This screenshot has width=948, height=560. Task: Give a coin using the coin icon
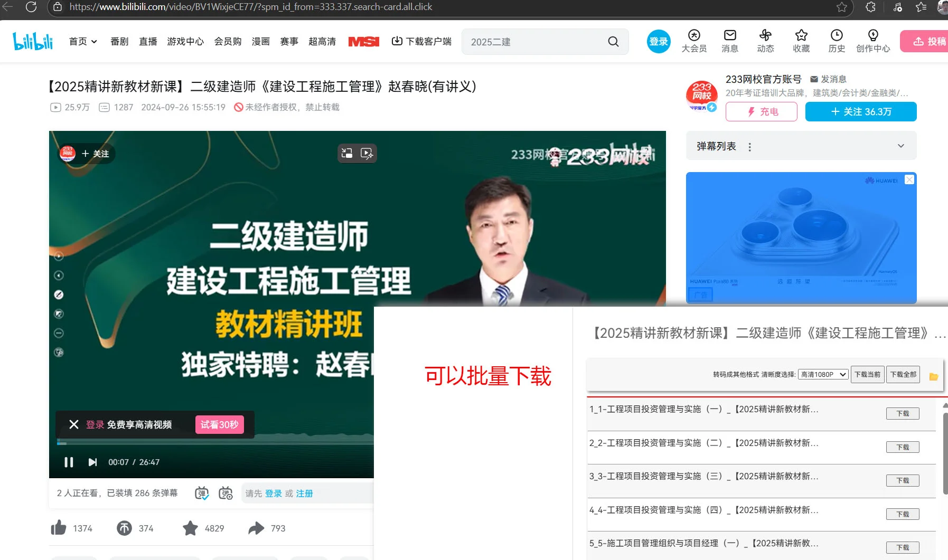(x=124, y=528)
